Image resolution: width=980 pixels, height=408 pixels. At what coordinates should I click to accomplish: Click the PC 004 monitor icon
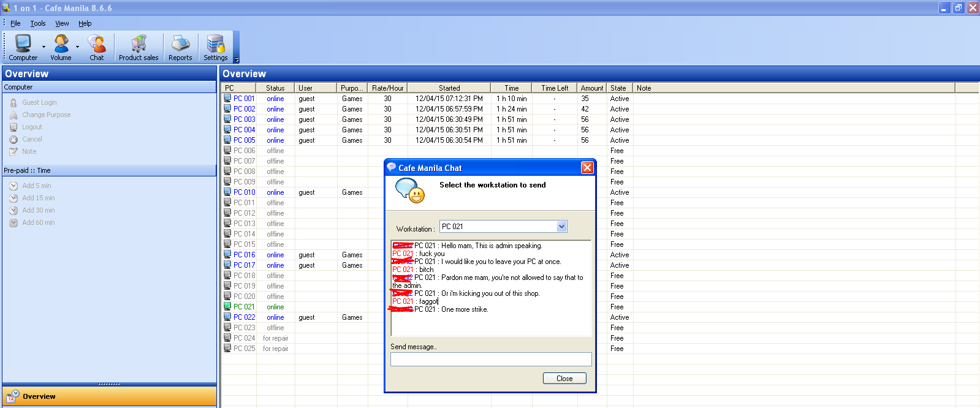227,130
